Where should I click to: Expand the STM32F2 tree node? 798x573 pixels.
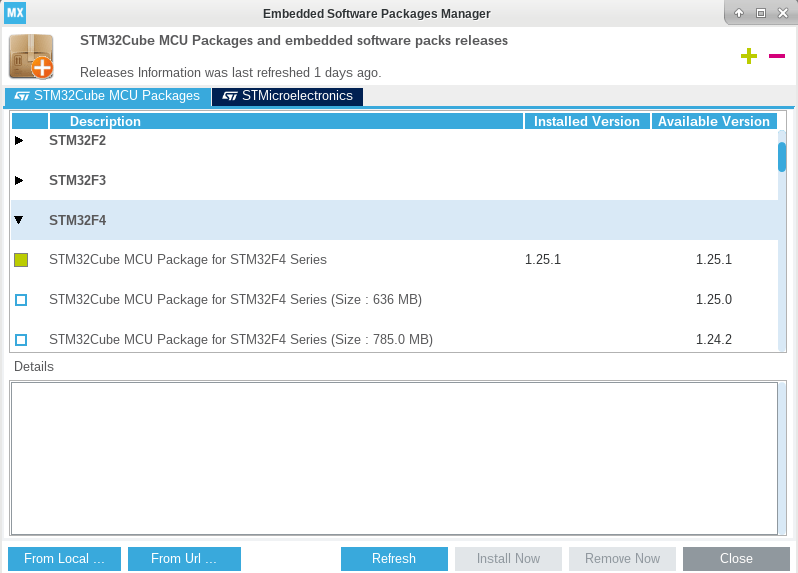19,141
